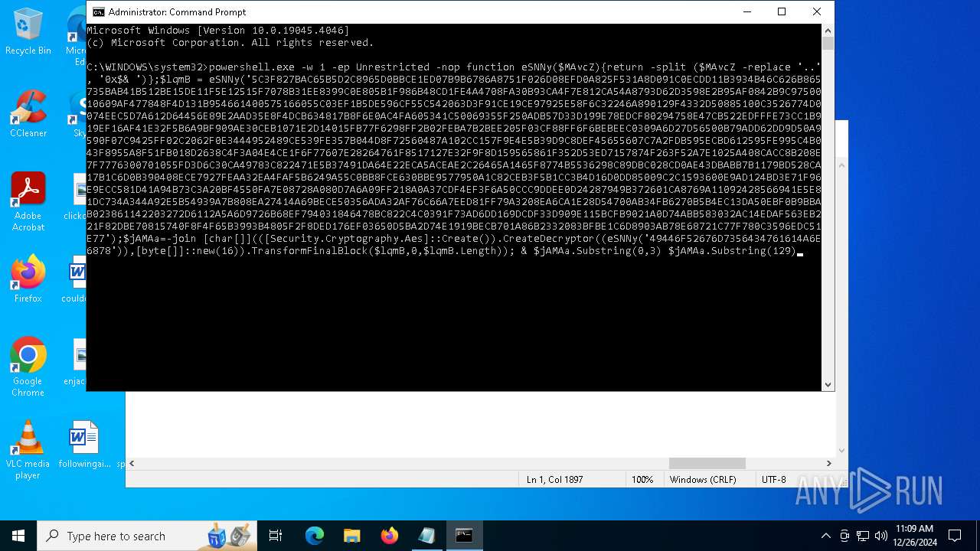Open the followingai Word document icon

coord(84,444)
